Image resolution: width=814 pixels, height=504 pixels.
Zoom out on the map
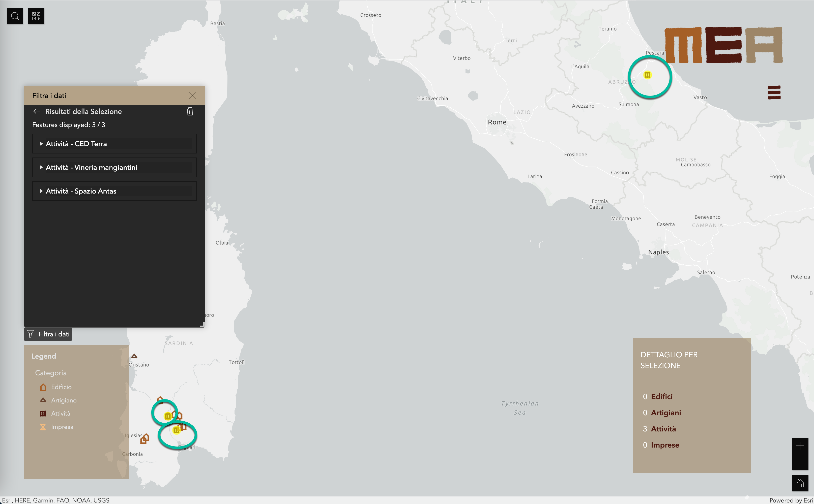[x=800, y=462]
